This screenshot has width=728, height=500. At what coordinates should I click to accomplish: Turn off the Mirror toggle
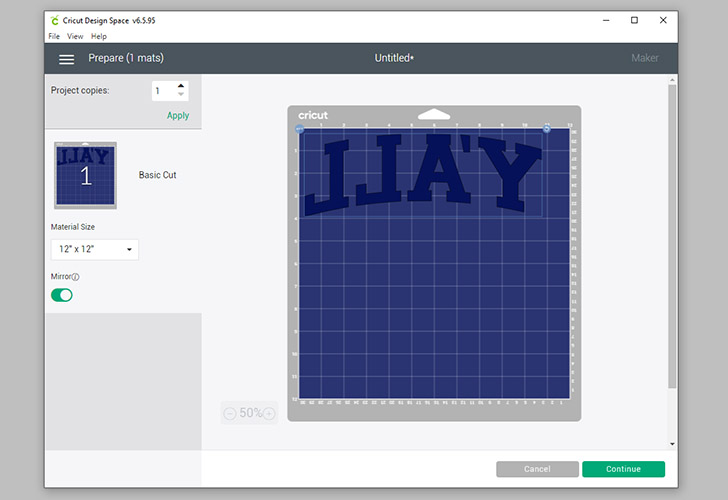(62, 295)
